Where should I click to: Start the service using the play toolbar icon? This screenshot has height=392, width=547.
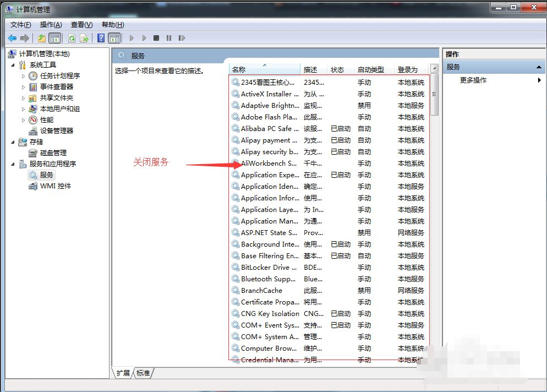click(x=132, y=37)
